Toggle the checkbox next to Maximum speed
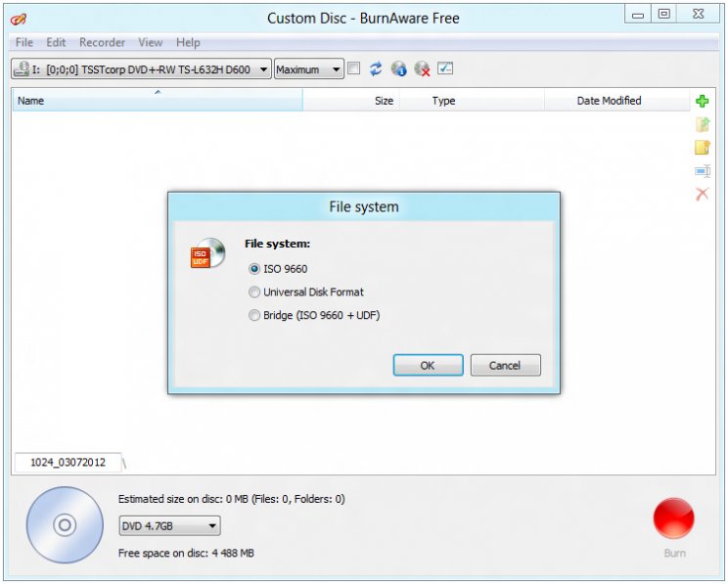 pyautogui.click(x=354, y=68)
